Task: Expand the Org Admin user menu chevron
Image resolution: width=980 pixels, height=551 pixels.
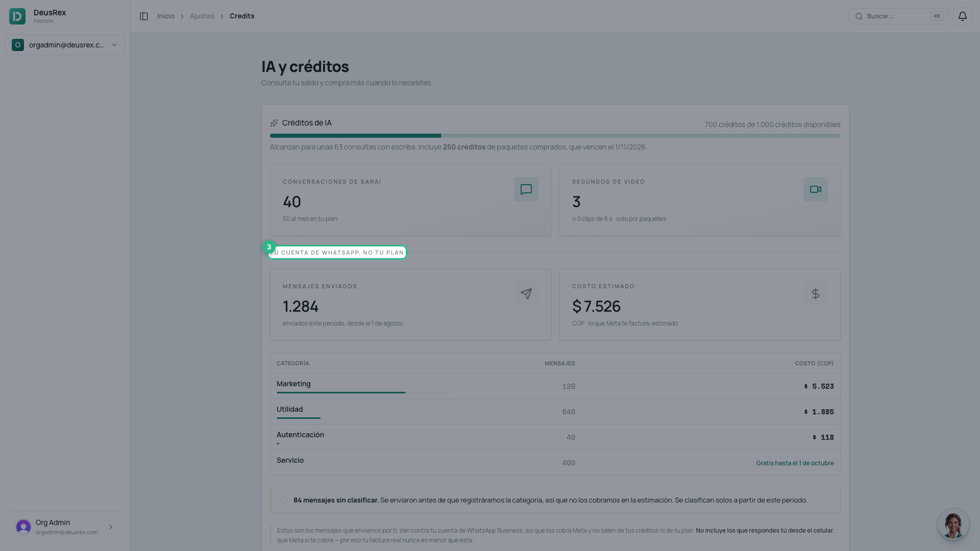Action: pos(111,527)
